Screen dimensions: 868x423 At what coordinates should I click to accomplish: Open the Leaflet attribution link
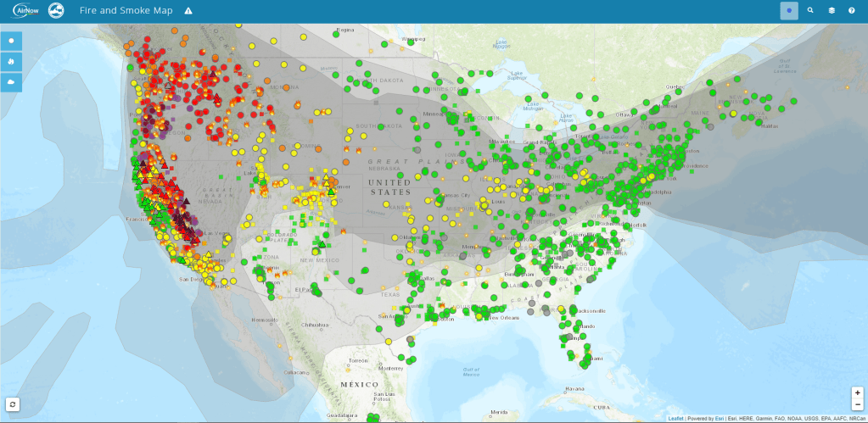[x=675, y=419]
